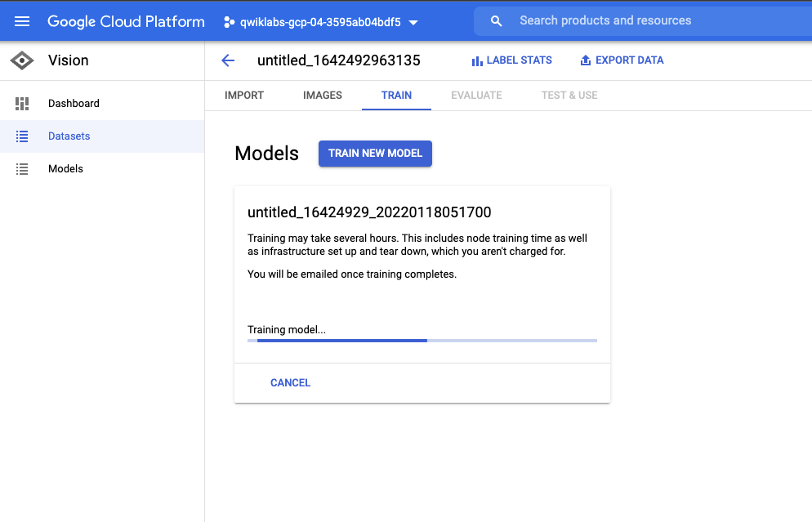
Task: Open the EVALUATE tab
Action: [476, 96]
